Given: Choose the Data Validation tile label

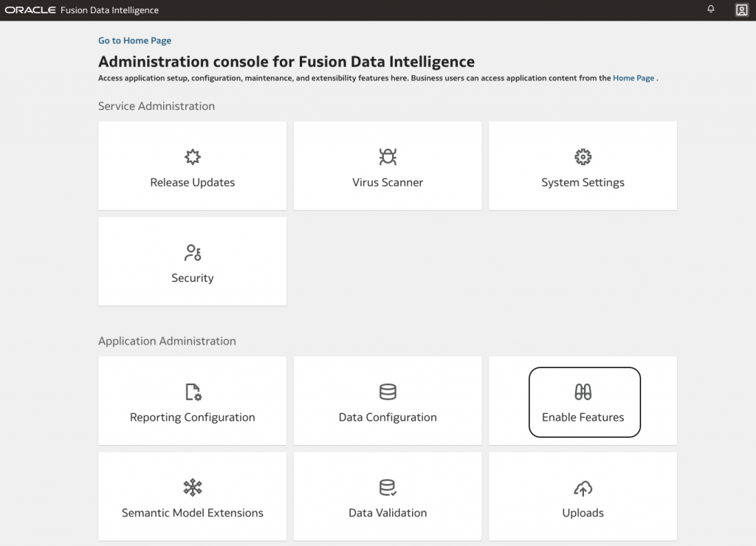Looking at the screenshot, I should click(x=388, y=513).
